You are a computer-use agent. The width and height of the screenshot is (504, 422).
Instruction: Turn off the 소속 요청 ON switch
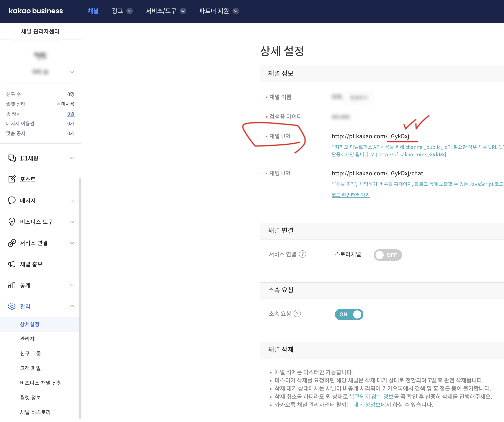click(349, 314)
